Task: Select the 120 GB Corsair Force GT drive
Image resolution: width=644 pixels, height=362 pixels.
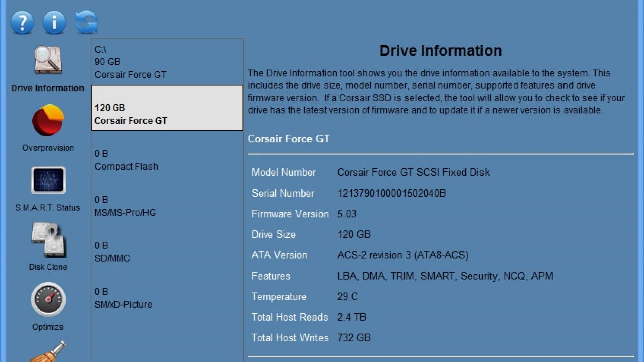Action: pos(167,108)
